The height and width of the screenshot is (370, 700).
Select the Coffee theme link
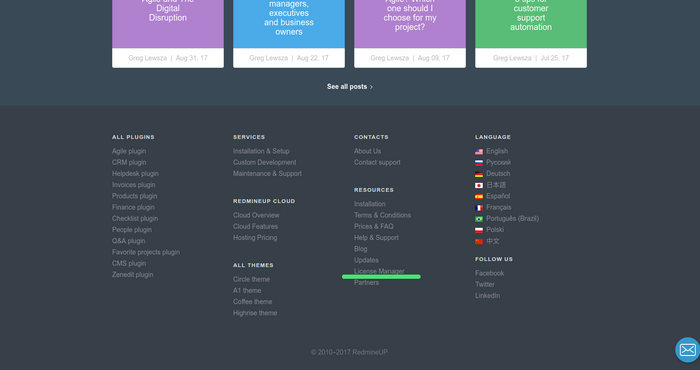pyautogui.click(x=253, y=302)
